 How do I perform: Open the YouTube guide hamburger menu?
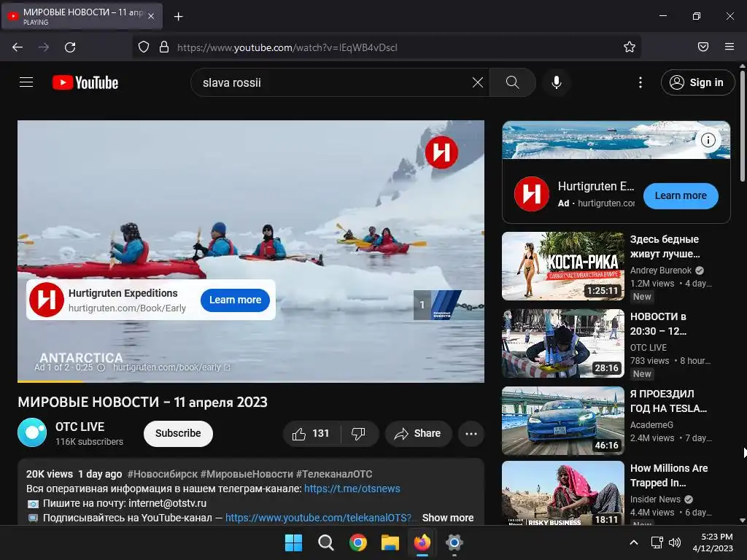pos(26,82)
